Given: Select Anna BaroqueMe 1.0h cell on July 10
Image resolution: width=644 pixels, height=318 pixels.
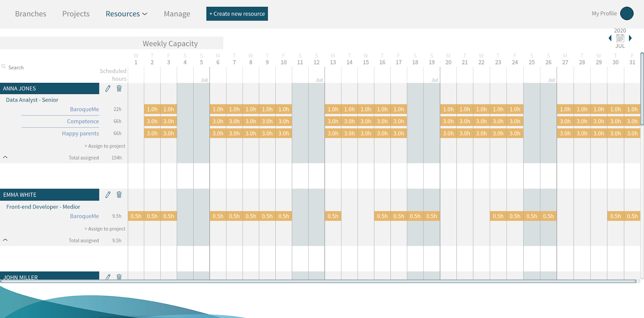Looking at the screenshot, I should [284, 109].
